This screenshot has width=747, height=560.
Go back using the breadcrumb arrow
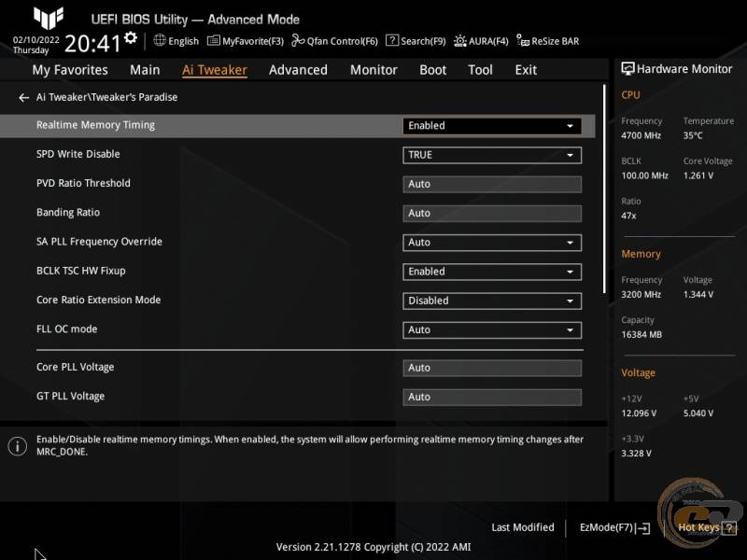(24, 98)
